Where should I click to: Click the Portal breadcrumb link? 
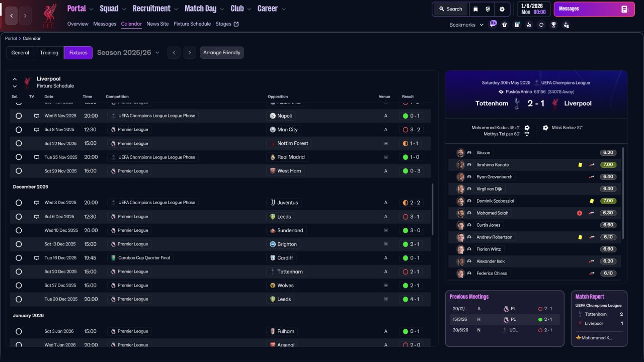click(11, 38)
